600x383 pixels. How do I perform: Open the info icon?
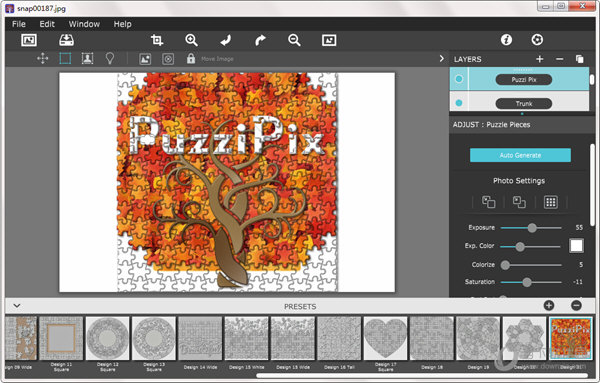coord(506,39)
